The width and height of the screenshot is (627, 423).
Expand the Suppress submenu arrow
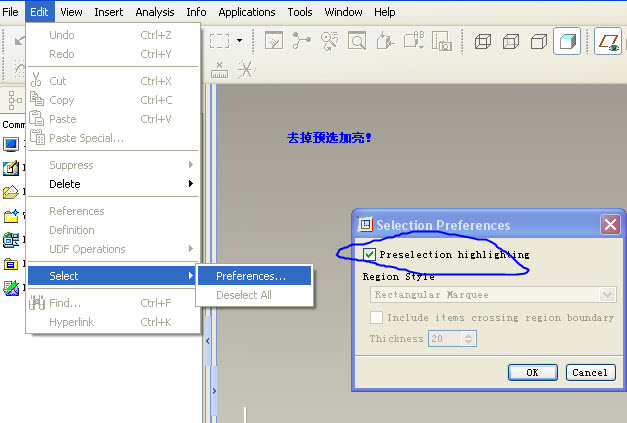(191, 164)
